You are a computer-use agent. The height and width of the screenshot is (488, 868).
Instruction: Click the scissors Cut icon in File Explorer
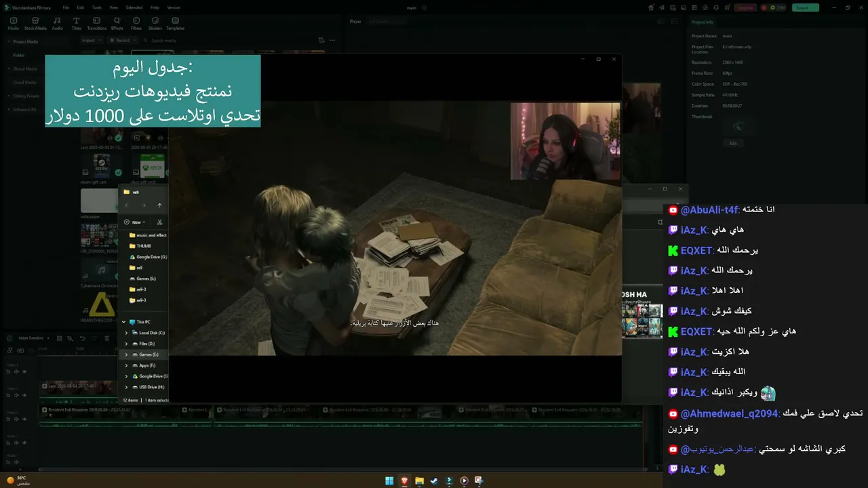point(160,222)
